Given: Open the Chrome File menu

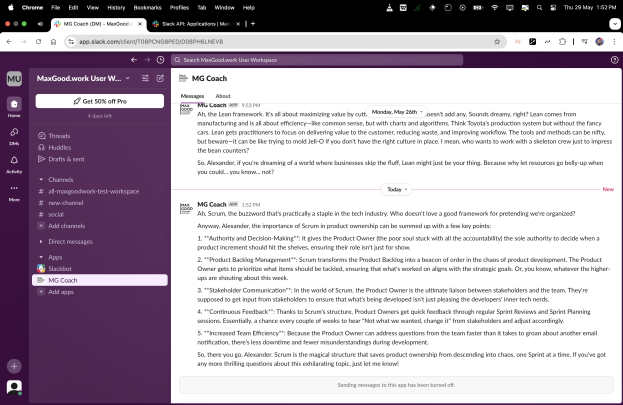Looking at the screenshot, I should coord(56,8).
